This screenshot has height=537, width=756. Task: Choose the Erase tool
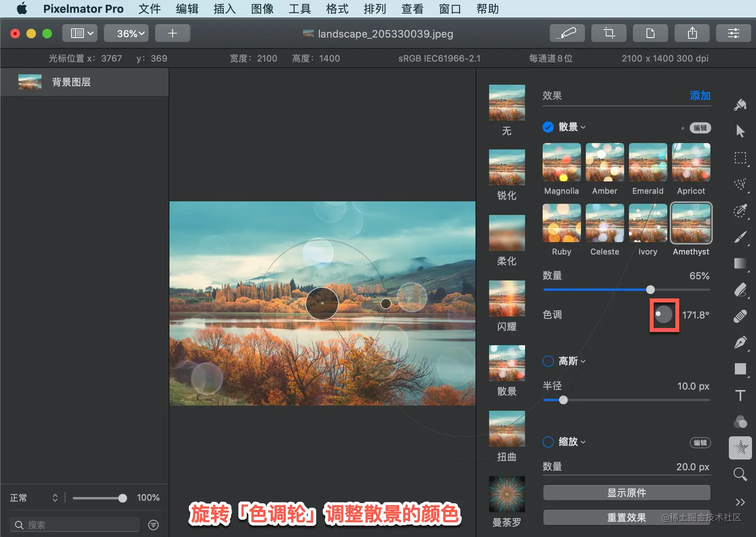tap(740, 290)
